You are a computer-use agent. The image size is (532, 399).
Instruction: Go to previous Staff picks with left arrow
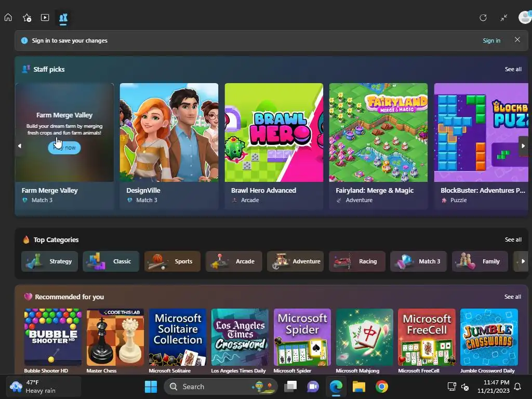coord(20,146)
